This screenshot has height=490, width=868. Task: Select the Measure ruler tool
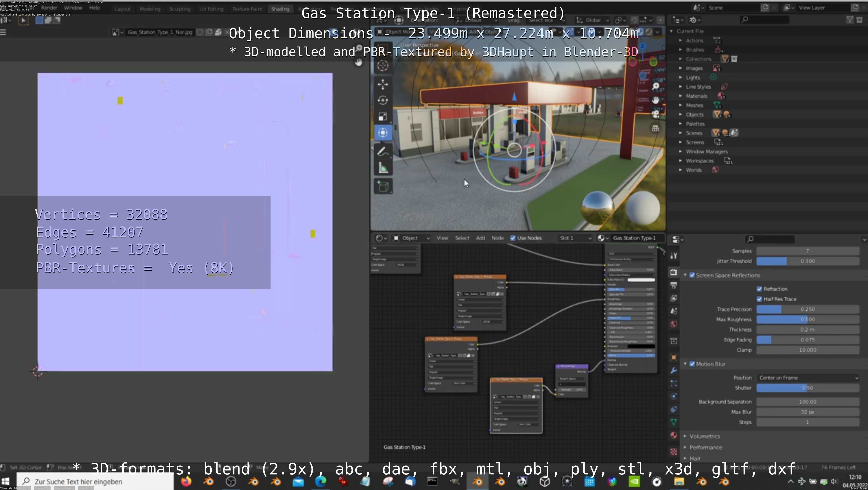click(383, 168)
